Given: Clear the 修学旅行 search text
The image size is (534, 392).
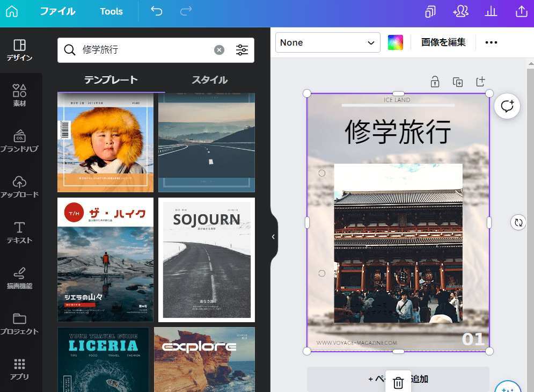Looking at the screenshot, I should coord(219,50).
